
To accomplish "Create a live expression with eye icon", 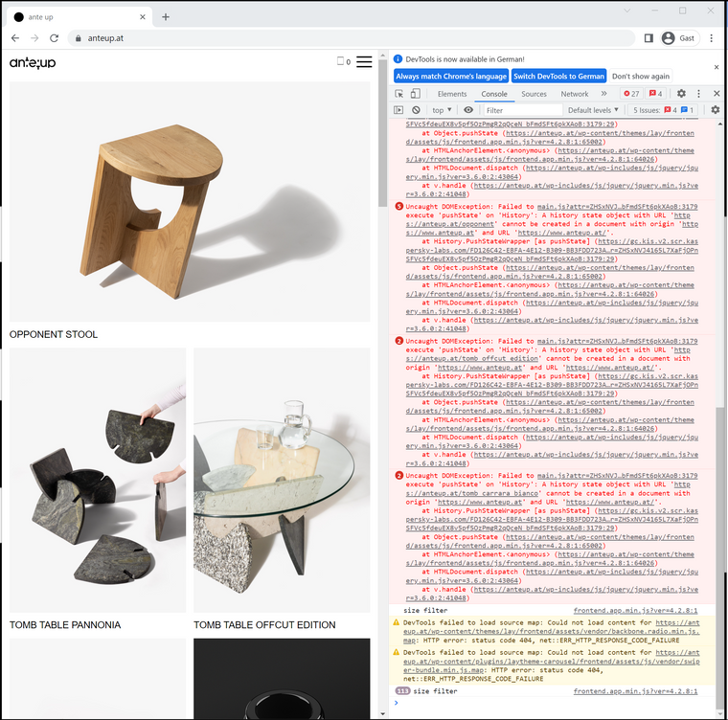I will [x=468, y=110].
